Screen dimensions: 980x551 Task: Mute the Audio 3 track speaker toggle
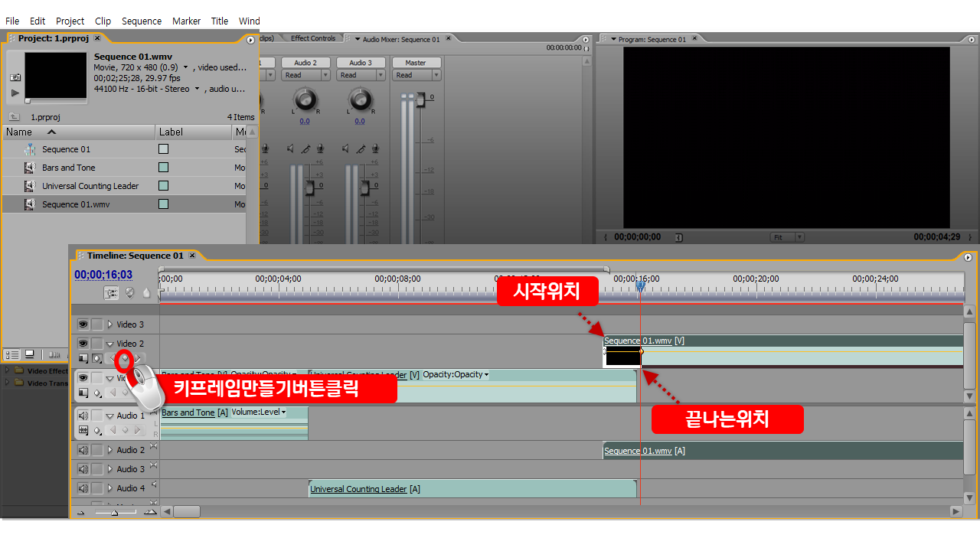pos(83,469)
